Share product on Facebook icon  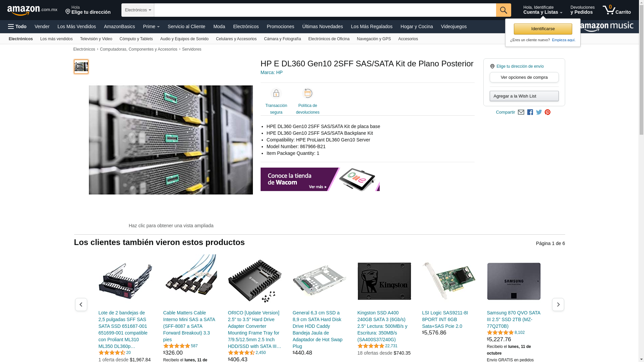(530, 112)
